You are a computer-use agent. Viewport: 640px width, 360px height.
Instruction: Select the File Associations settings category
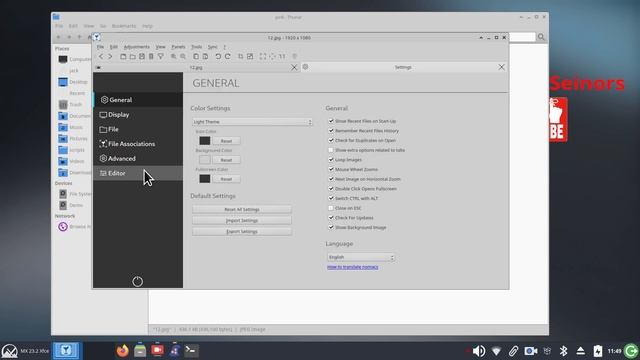pos(138,144)
